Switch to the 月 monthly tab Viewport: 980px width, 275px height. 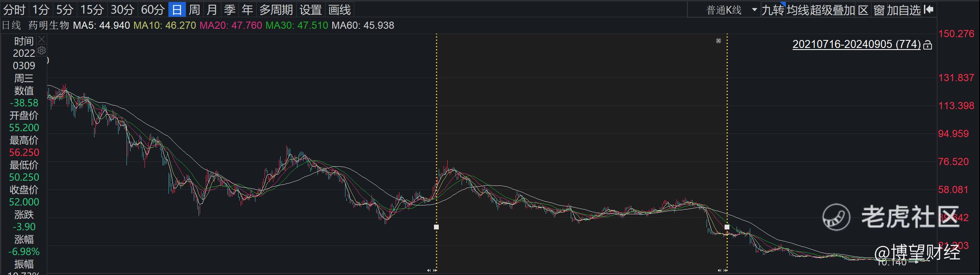point(212,10)
